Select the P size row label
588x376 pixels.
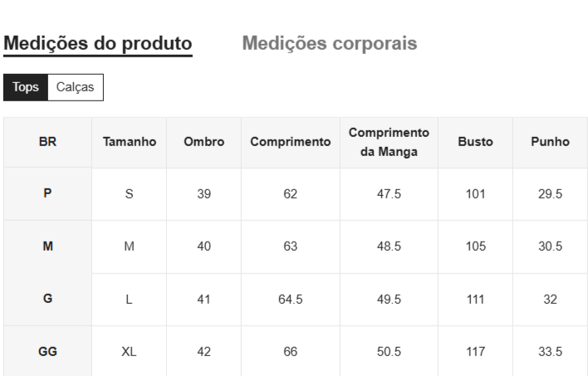47,193
